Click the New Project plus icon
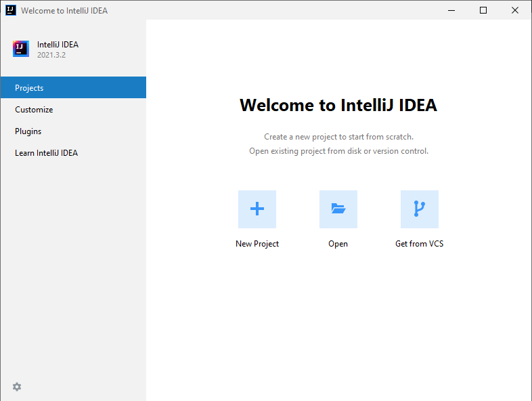Image resolution: width=532 pixels, height=401 pixels. tap(257, 209)
